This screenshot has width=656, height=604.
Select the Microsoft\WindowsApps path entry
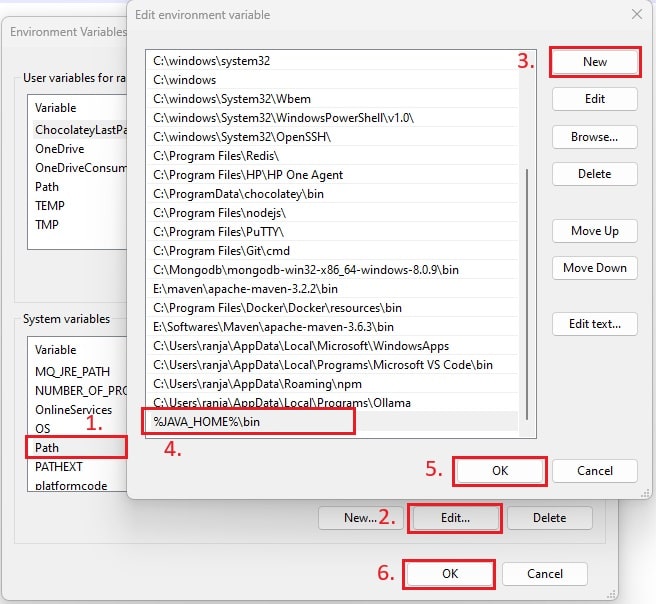pos(332,346)
